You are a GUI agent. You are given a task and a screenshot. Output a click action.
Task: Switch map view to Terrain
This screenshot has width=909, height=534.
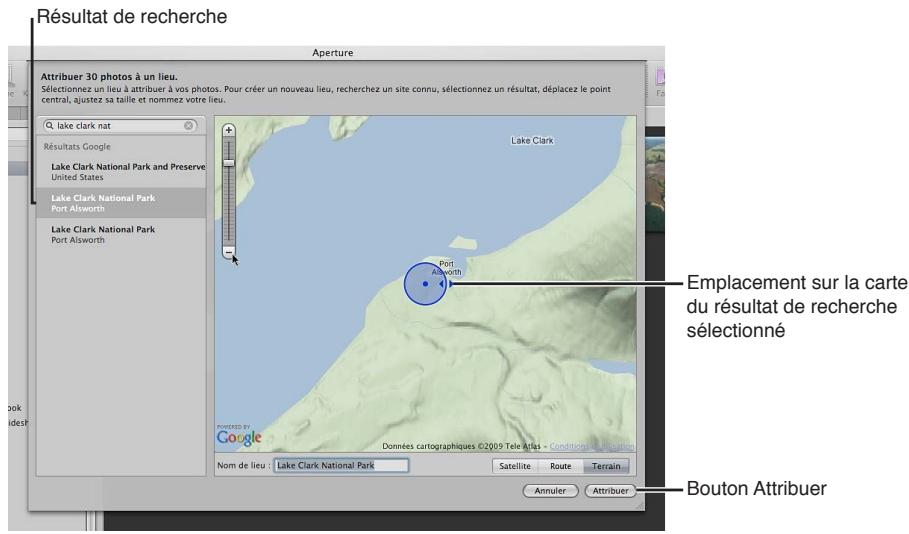click(x=606, y=466)
